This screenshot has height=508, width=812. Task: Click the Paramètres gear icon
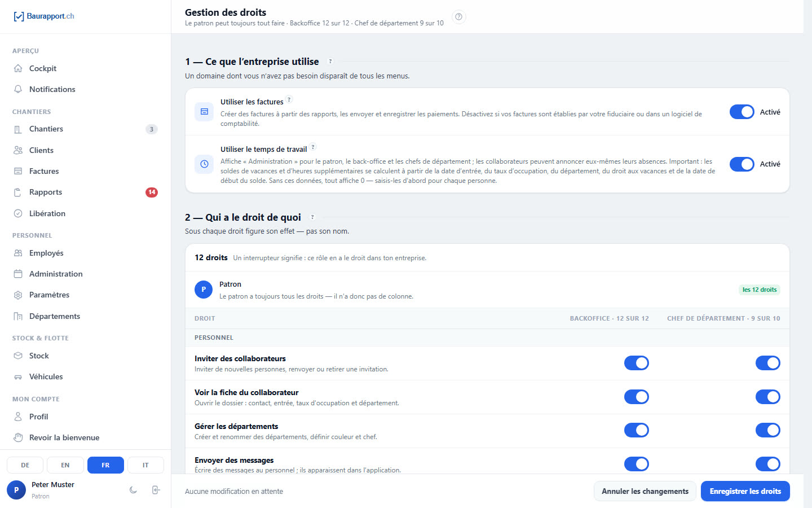[x=18, y=295]
